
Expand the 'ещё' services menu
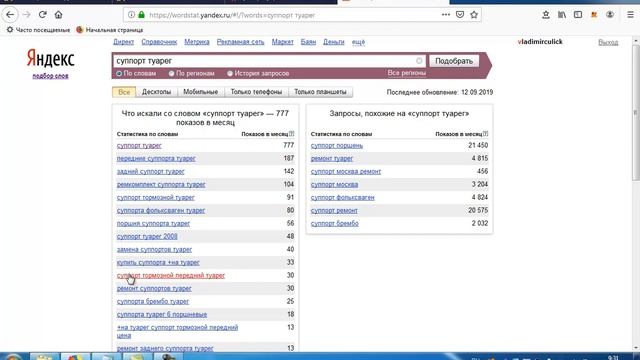click(x=358, y=42)
